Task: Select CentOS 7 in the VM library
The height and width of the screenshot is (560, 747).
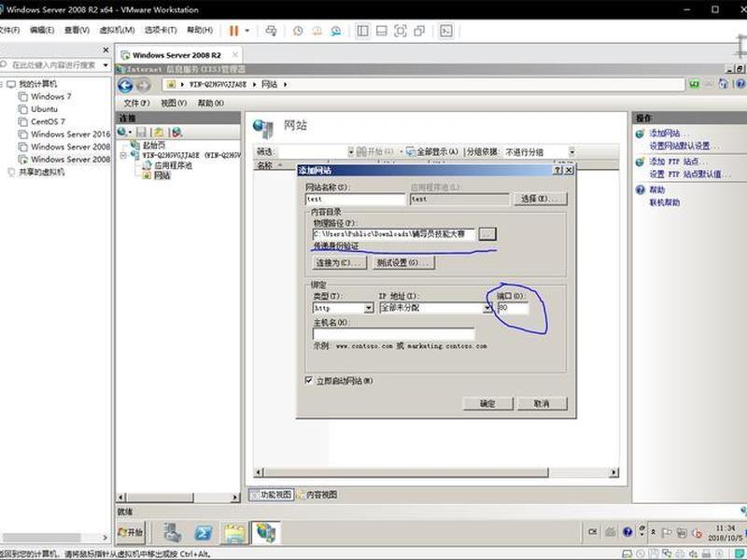Action: (48, 121)
